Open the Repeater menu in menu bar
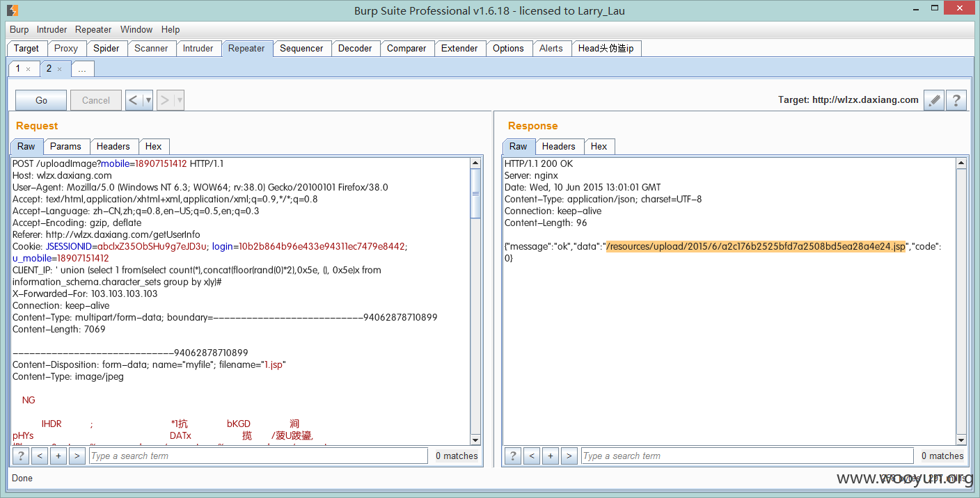 pyautogui.click(x=93, y=29)
